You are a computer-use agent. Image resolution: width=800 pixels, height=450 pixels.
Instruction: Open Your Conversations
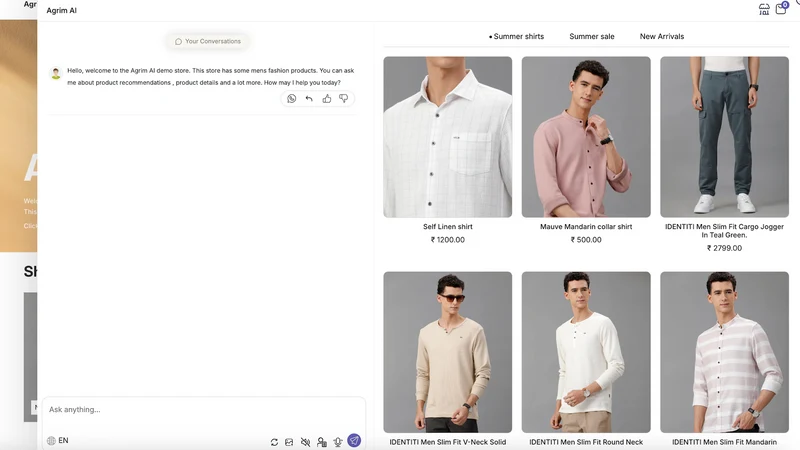(x=208, y=41)
